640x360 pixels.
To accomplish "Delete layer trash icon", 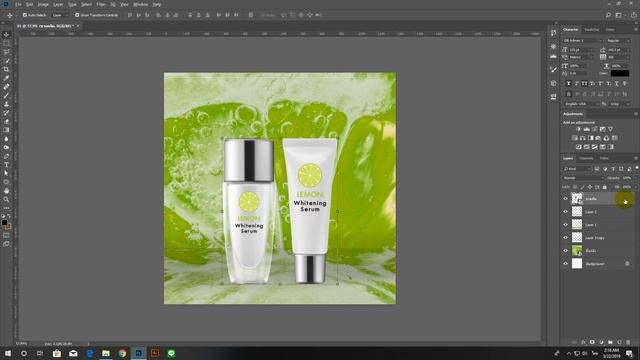I will pyautogui.click(x=628, y=342).
